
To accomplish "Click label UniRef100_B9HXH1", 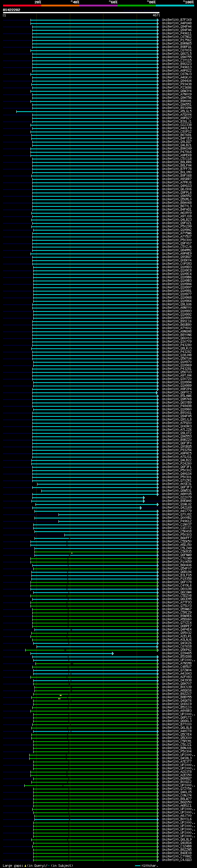I will point(177,101).
